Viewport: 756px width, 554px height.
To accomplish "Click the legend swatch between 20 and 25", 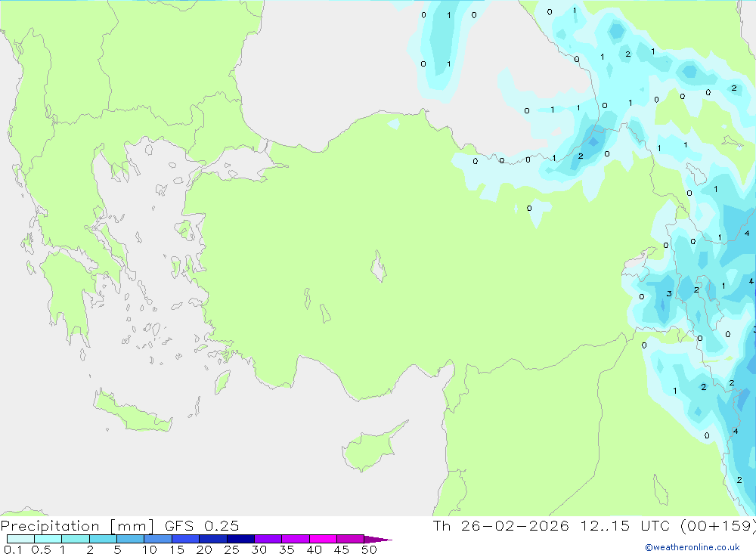I will tap(213, 539).
